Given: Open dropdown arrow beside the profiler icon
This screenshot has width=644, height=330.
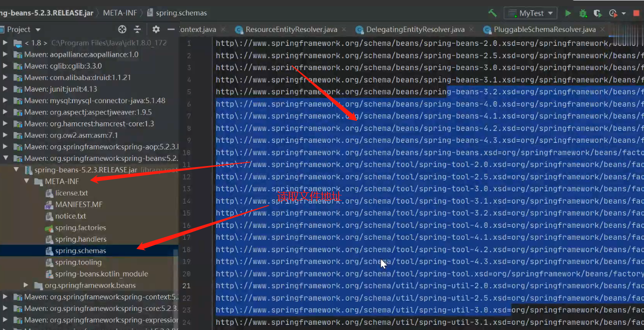Looking at the screenshot, I should tap(623, 13).
